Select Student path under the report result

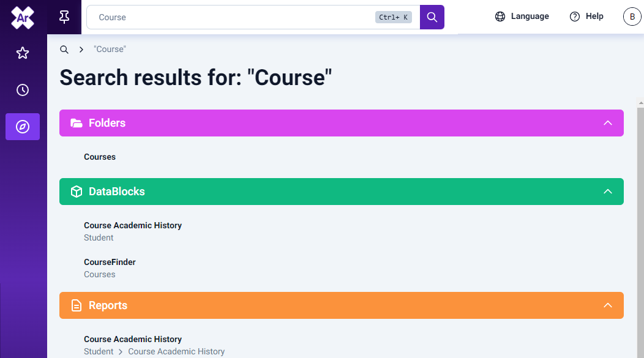(x=99, y=351)
